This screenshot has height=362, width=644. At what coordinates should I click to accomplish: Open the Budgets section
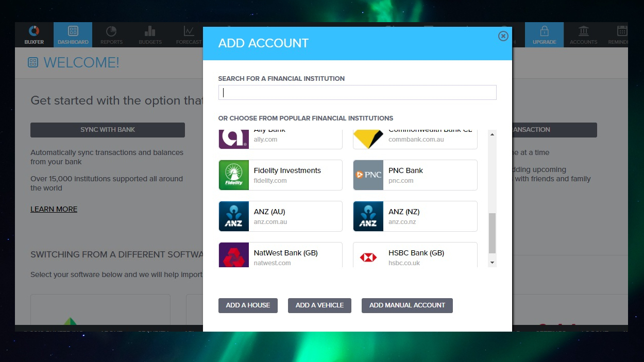coord(150,35)
